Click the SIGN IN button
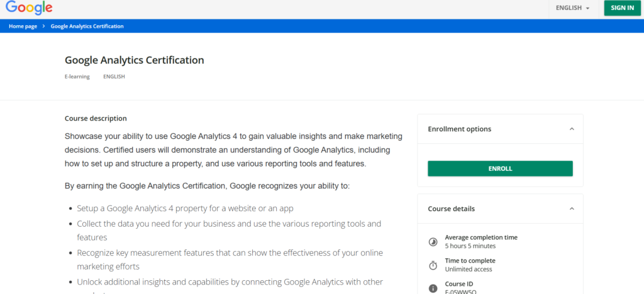Screen dimensions: 644x294 pyautogui.click(x=622, y=8)
